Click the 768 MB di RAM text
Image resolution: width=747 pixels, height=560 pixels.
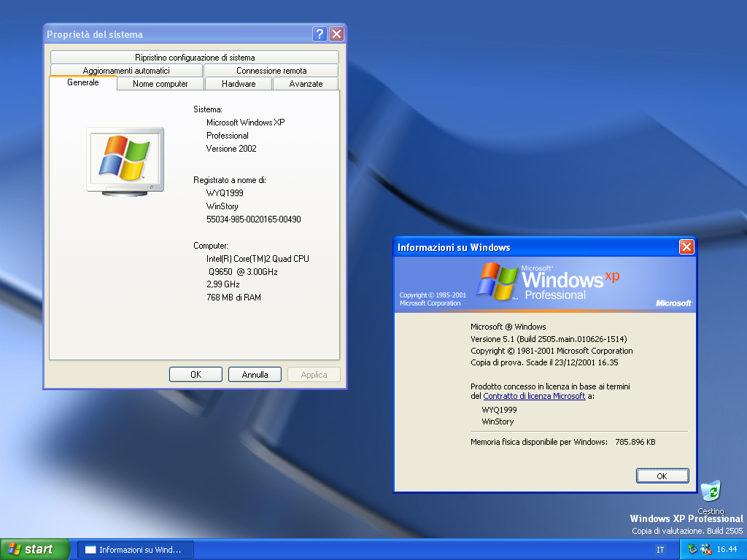[x=233, y=297]
